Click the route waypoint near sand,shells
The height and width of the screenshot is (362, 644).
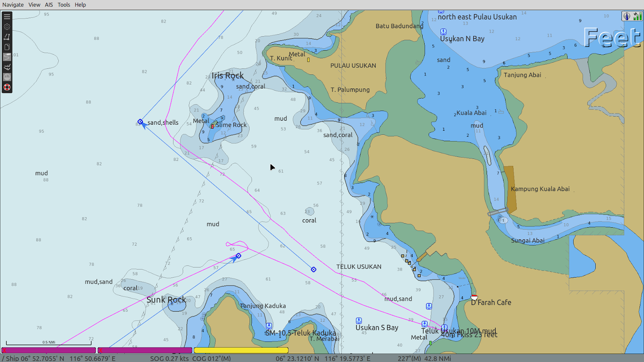pos(140,122)
